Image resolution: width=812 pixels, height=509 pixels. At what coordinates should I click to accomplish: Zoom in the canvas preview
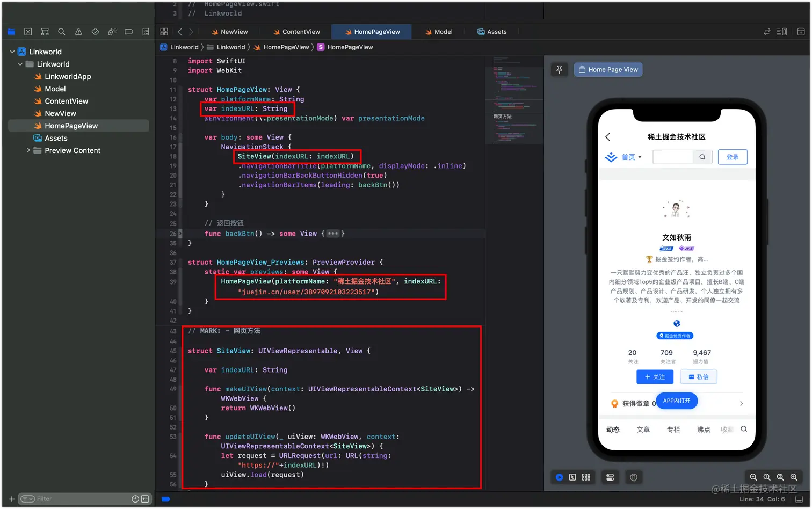click(x=794, y=477)
